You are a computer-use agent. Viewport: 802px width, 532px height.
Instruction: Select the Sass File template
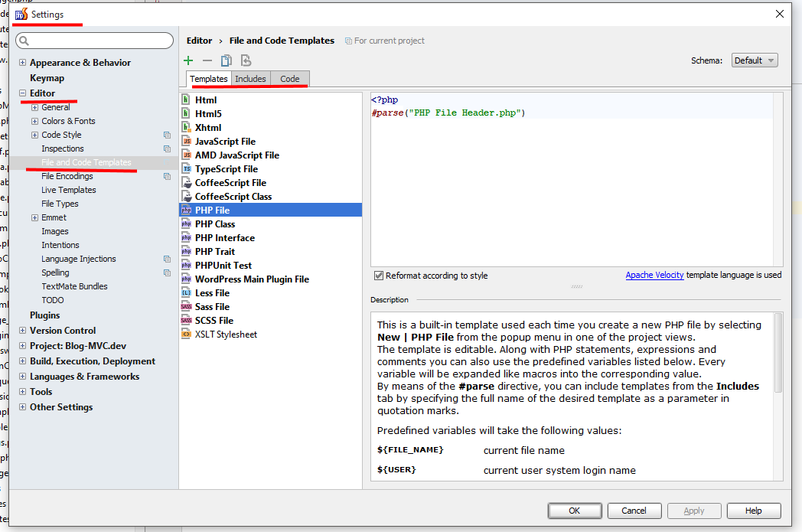212,306
